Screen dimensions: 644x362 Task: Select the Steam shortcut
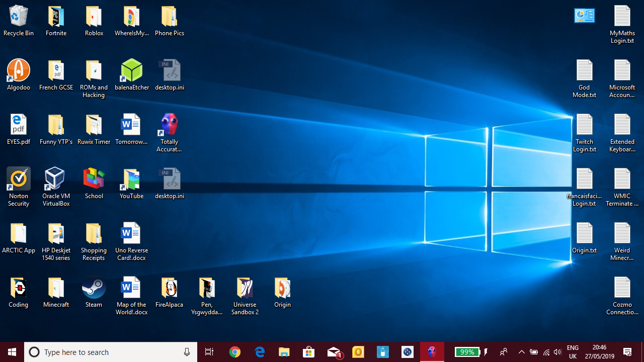[94, 293]
